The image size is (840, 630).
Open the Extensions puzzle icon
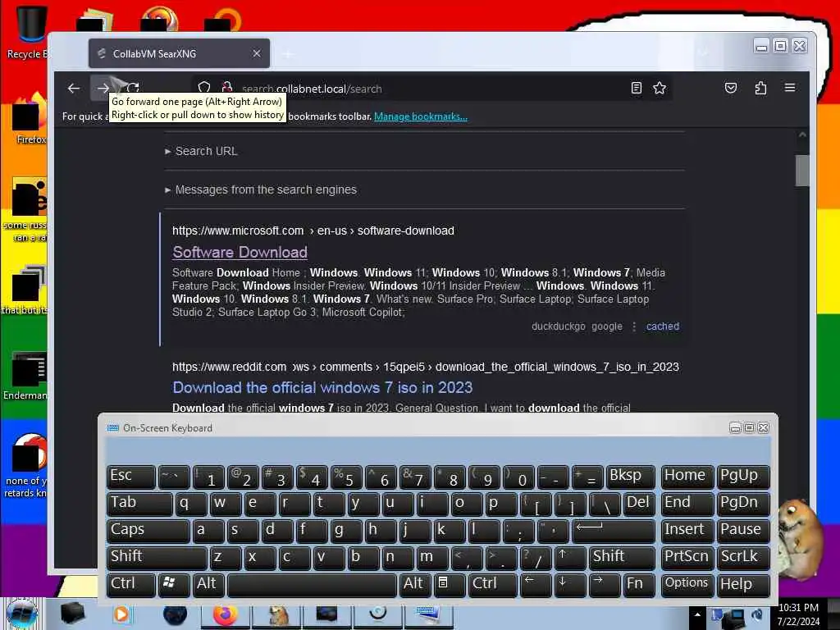pyautogui.click(x=760, y=88)
